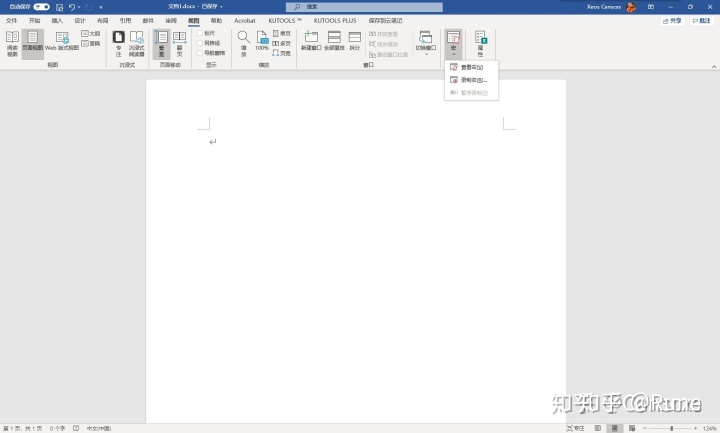Click Zoom In plus button

696,428
